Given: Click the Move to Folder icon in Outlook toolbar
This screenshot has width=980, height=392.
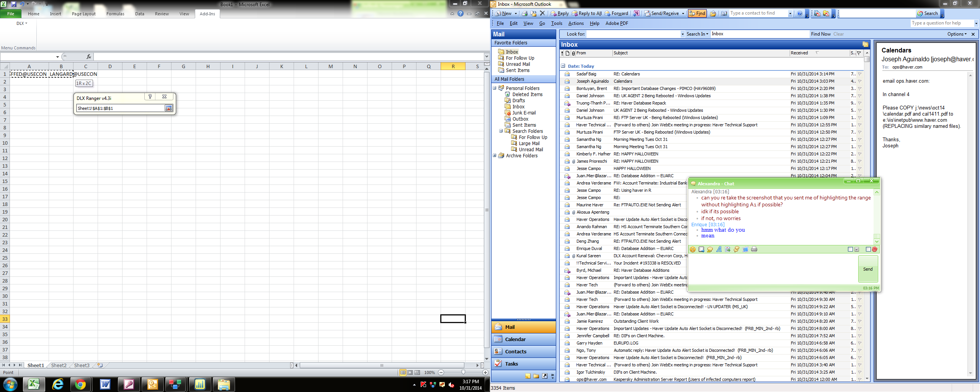Looking at the screenshot, I should click(x=533, y=13).
